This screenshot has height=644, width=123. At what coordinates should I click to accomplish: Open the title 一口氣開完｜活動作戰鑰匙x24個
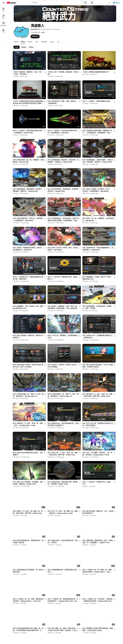coord(96,101)
